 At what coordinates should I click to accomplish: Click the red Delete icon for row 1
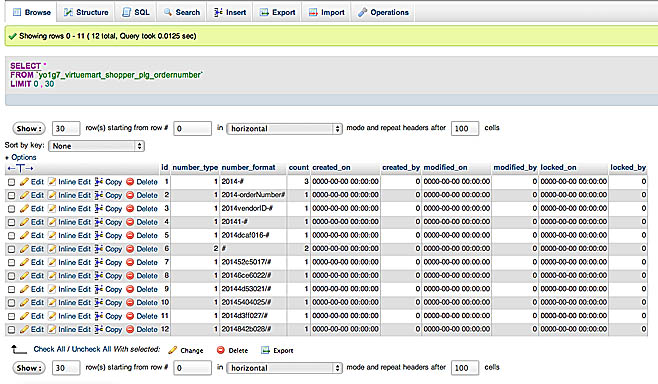[130, 182]
